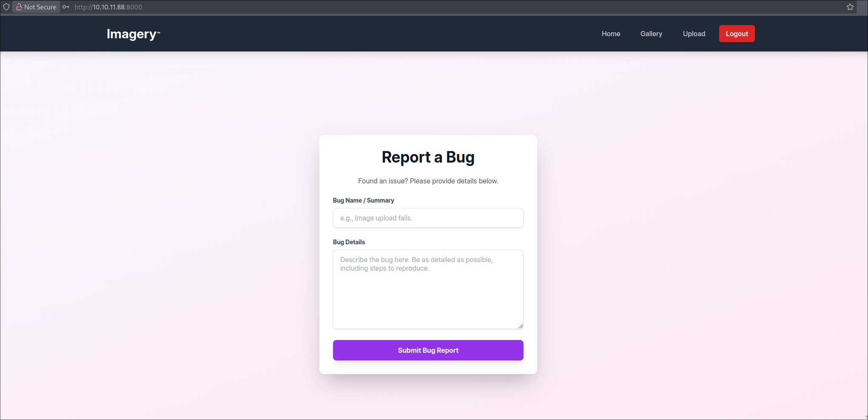Click the Report a Bug heading
The height and width of the screenshot is (420, 868).
point(428,157)
